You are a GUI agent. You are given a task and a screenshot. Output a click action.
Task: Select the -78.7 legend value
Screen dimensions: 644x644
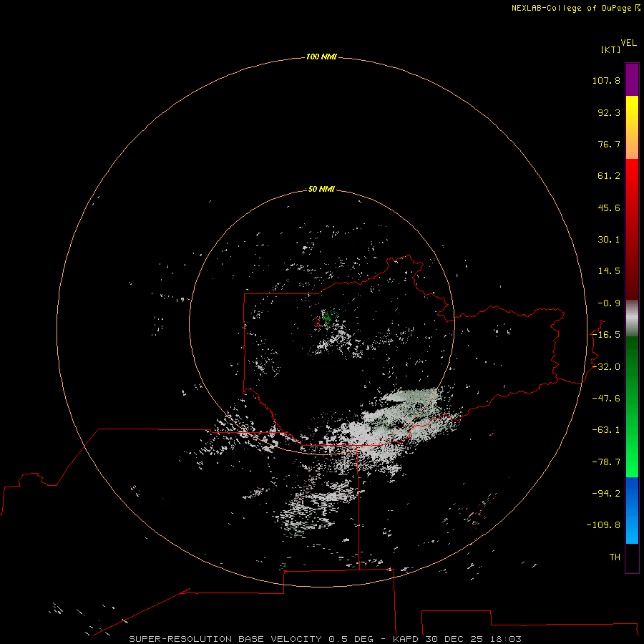606,462
